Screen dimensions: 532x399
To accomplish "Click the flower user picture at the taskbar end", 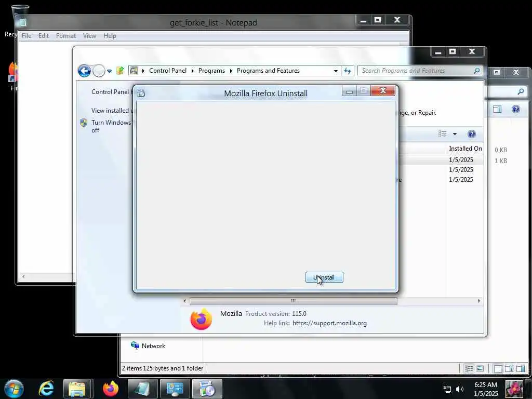I will tap(514, 389).
